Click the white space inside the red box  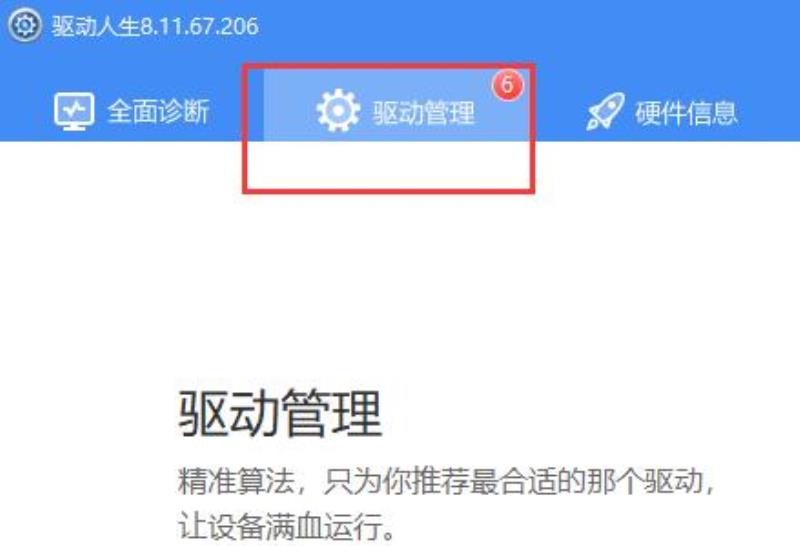[389, 164]
